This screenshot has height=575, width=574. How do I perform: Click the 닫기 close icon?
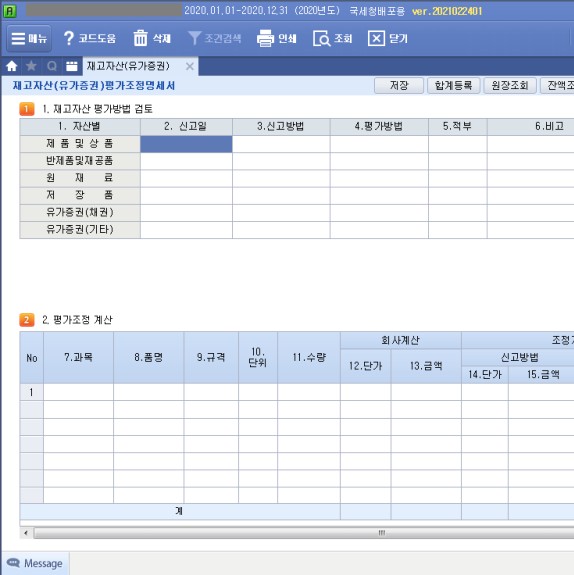(376, 38)
